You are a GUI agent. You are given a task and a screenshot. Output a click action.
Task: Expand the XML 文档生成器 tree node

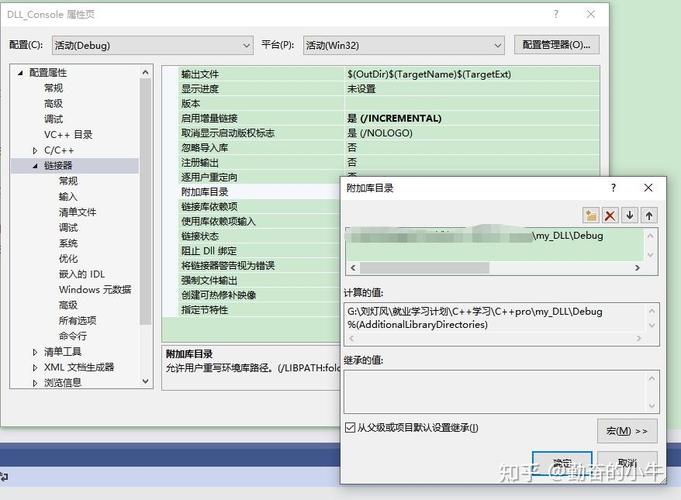(x=35, y=368)
